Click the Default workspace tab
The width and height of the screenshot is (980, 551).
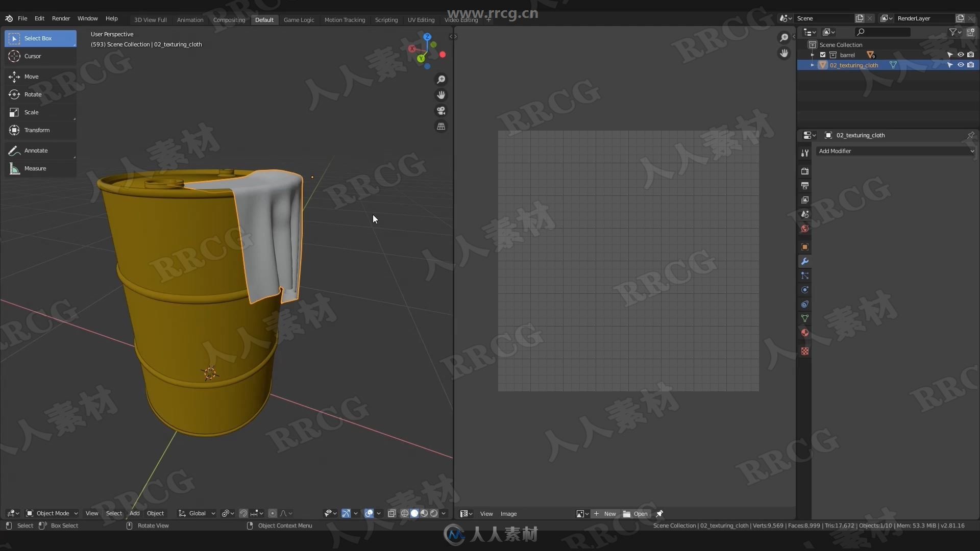pyautogui.click(x=264, y=19)
